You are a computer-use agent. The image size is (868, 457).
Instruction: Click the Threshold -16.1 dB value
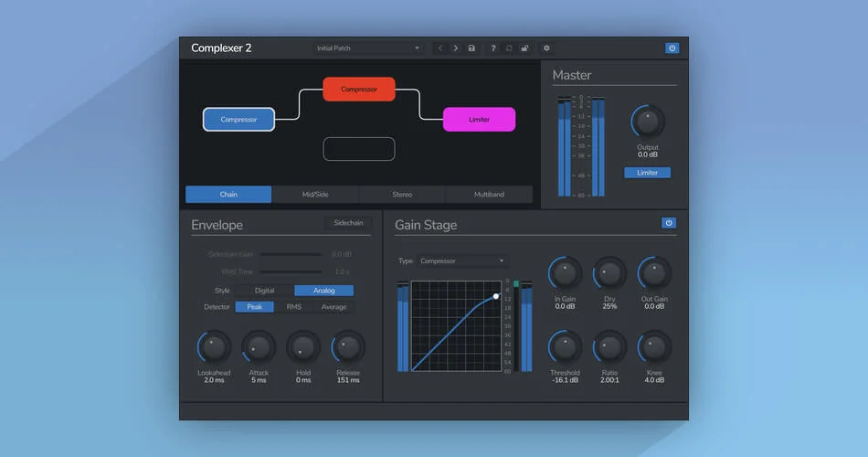(x=565, y=380)
